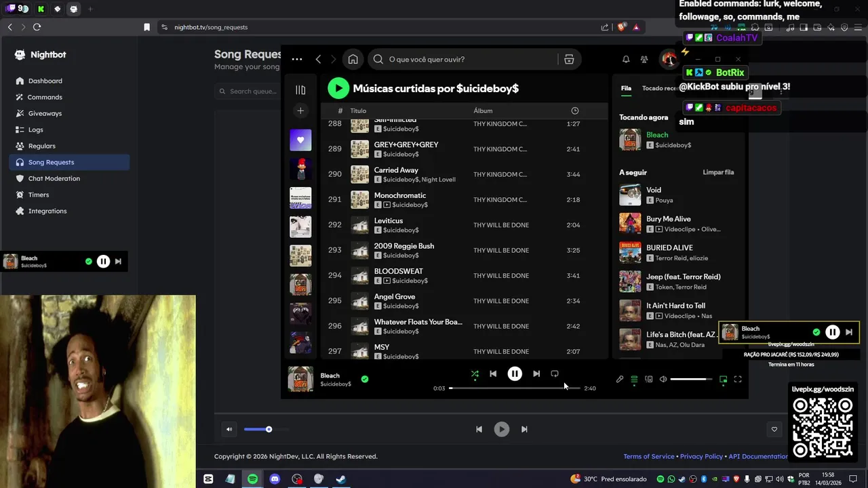Skip to next song in Nightbot player
Image resolution: width=868 pixels, height=488 pixels.
[524, 429]
